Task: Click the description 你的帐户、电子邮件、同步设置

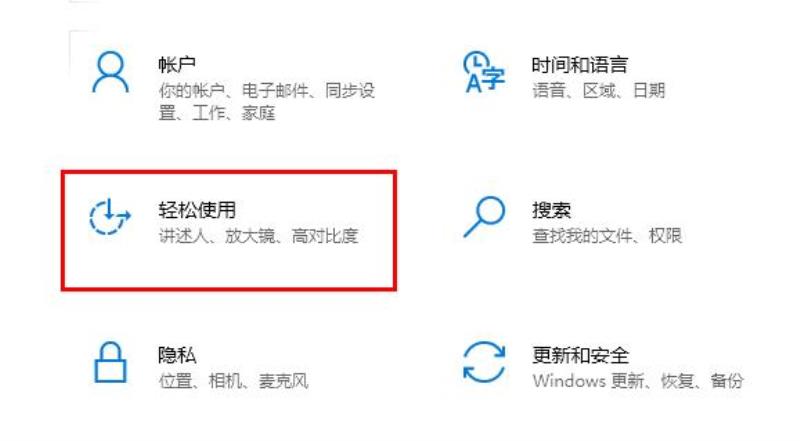Action: pyautogui.click(x=267, y=102)
